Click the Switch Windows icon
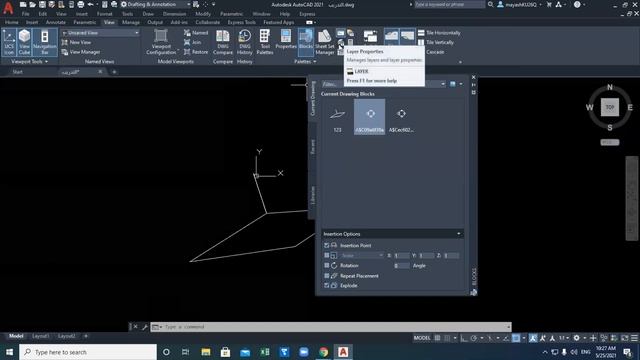Viewport: 640px width, 360px height. pos(370,37)
